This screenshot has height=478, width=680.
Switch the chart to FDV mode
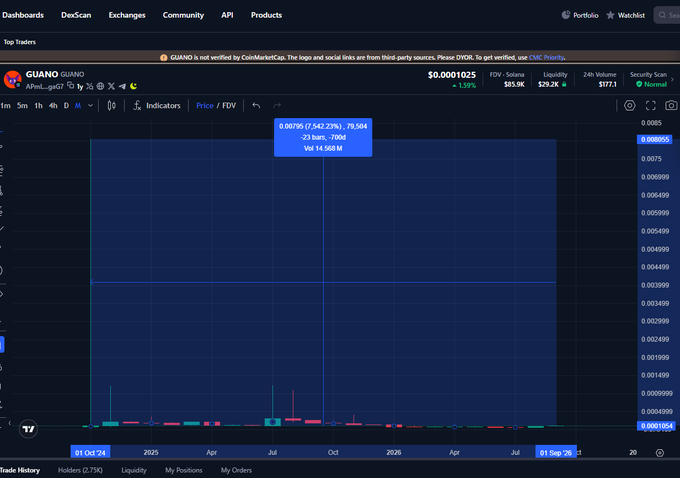coord(229,105)
